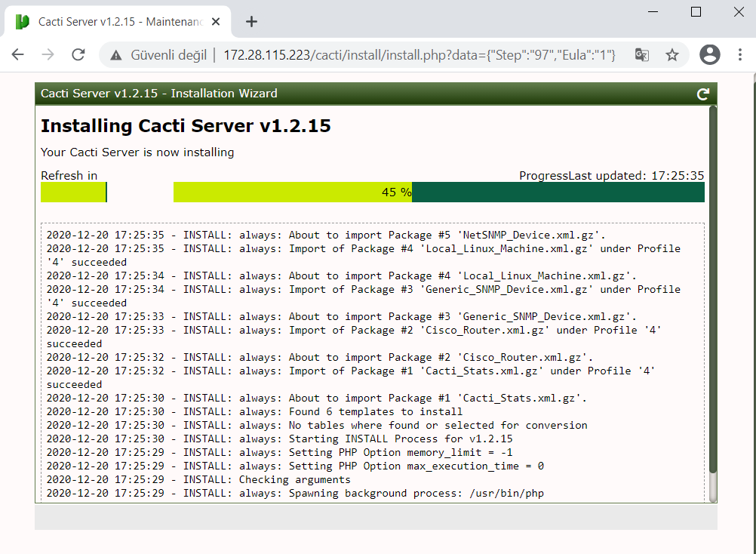Click log line about importing 'NetSNMP_Device.xml.gz'
Image resolution: width=756 pixels, height=554 pixels.
(x=326, y=235)
